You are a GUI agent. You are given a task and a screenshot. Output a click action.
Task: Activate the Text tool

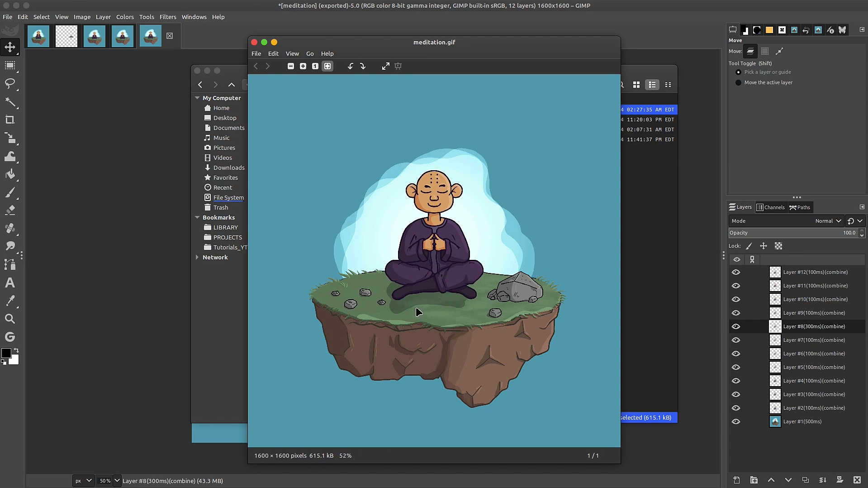[9, 283]
